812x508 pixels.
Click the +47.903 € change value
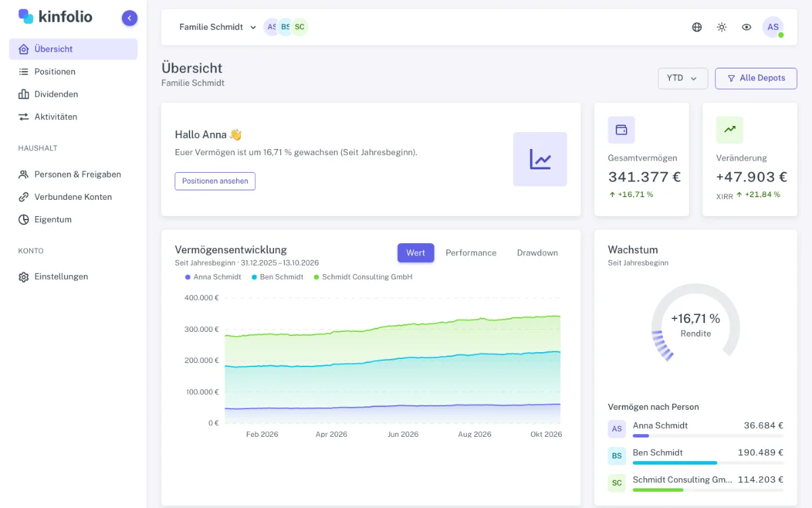click(x=752, y=177)
